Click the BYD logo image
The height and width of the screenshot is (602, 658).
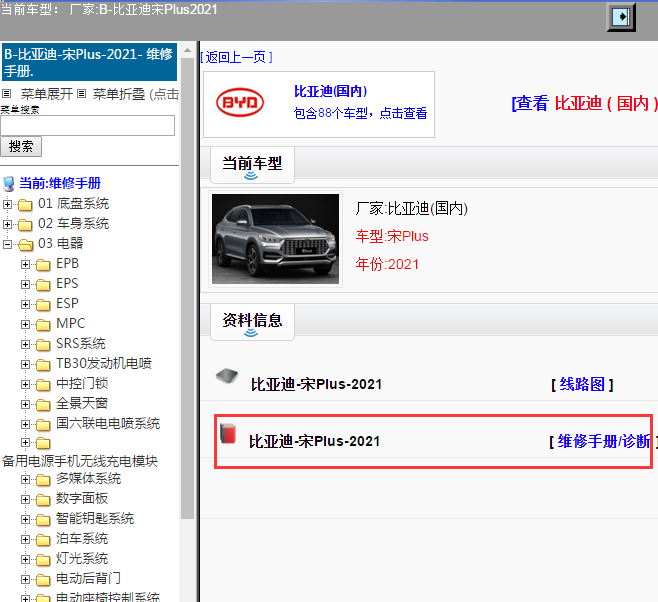click(240, 102)
